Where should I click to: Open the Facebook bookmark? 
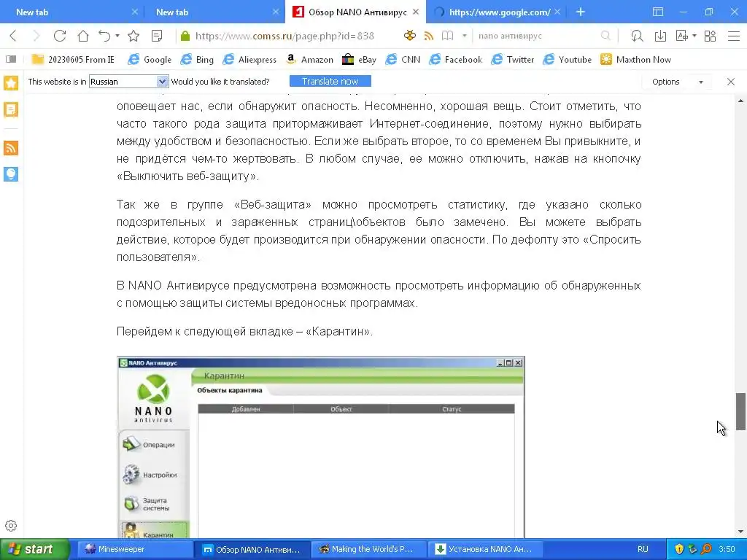pyautogui.click(x=455, y=60)
